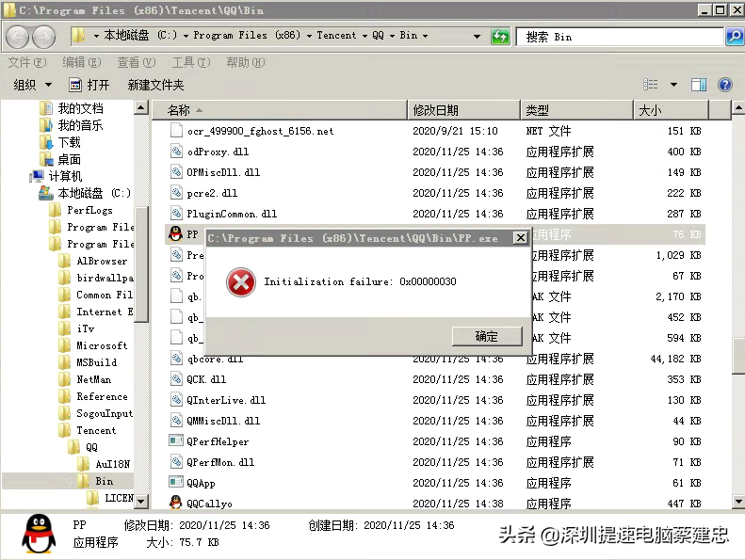Select the QMMiscDll.dll file row
This screenshot has height=560, width=745.
tap(435, 421)
